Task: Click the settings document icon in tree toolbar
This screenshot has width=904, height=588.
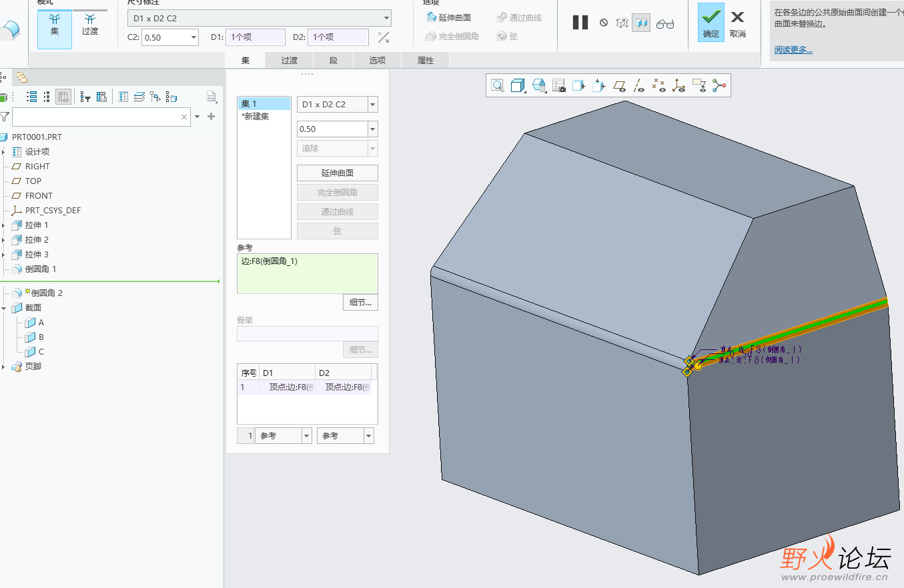Action: click(211, 97)
